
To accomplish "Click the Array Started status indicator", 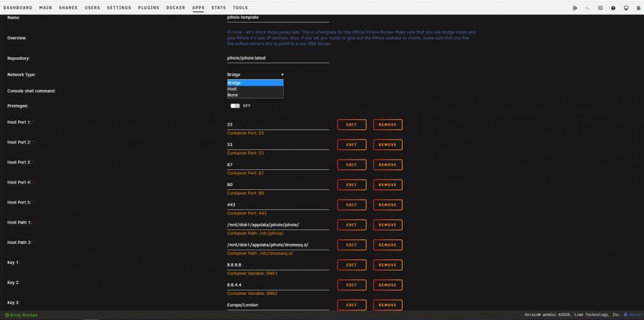I will tap(21, 315).
